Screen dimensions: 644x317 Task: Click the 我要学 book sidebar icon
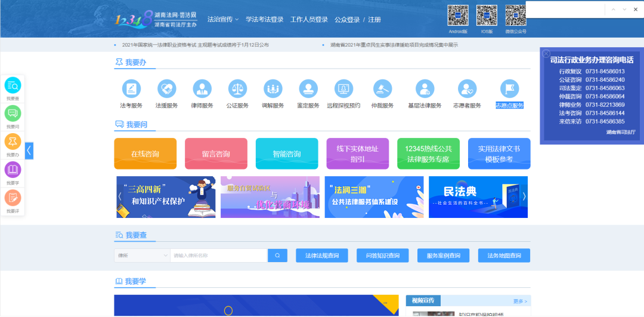(x=13, y=170)
